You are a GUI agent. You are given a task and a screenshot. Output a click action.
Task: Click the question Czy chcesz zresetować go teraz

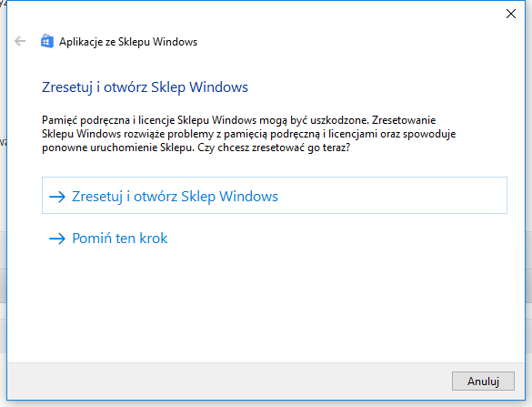point(274,148)
